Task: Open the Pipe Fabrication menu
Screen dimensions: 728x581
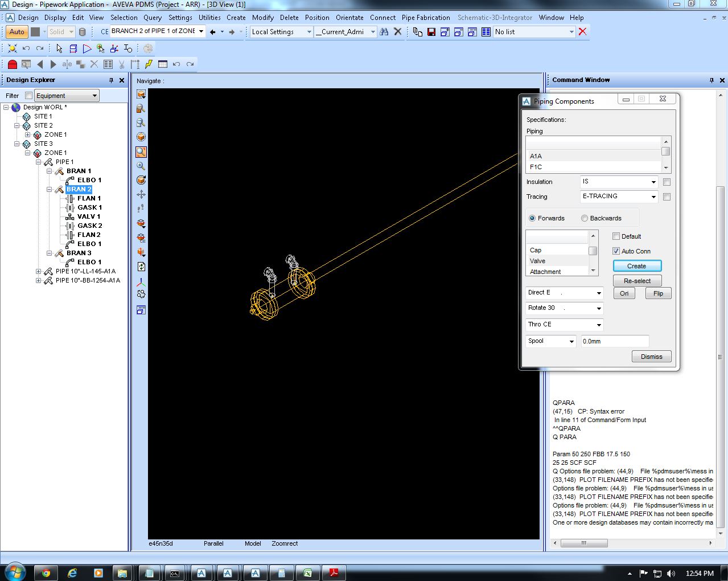Action: [x=426, y=18]
